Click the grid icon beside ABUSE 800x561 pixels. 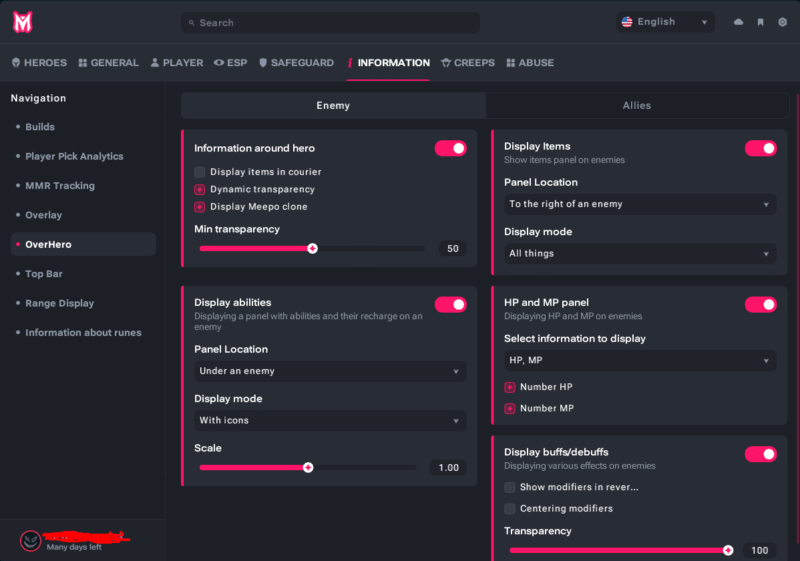[511, 63]
